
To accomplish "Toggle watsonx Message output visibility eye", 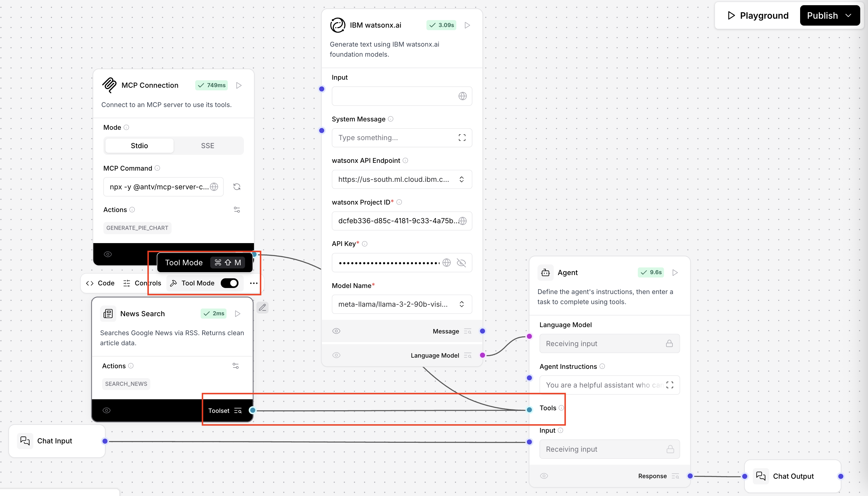I will click(336, 331).
